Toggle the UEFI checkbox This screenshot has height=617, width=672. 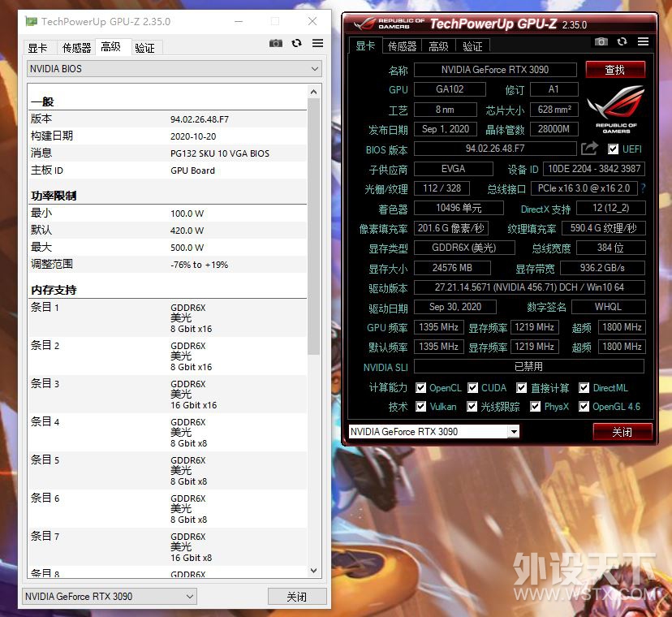tap(614, 149)
